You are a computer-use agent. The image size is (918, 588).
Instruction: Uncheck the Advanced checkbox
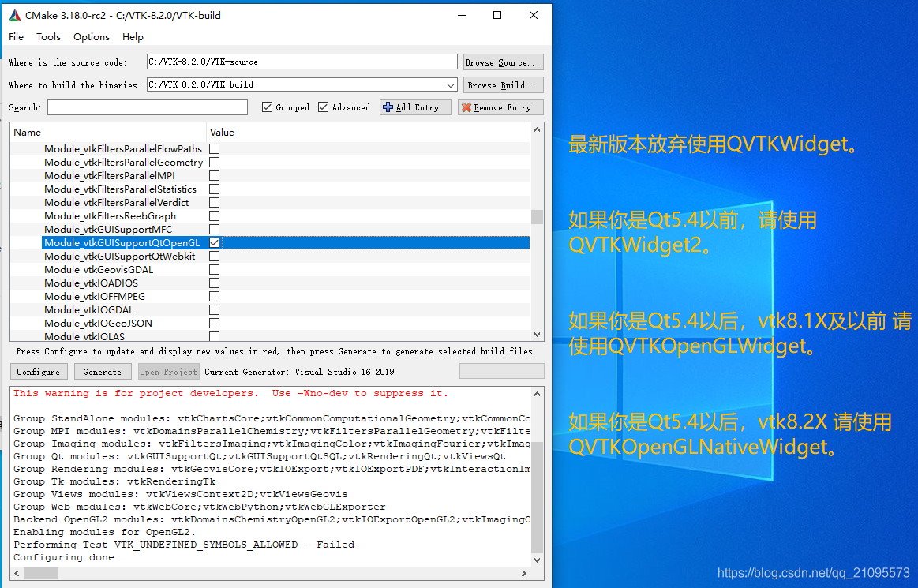click(323, 107)
